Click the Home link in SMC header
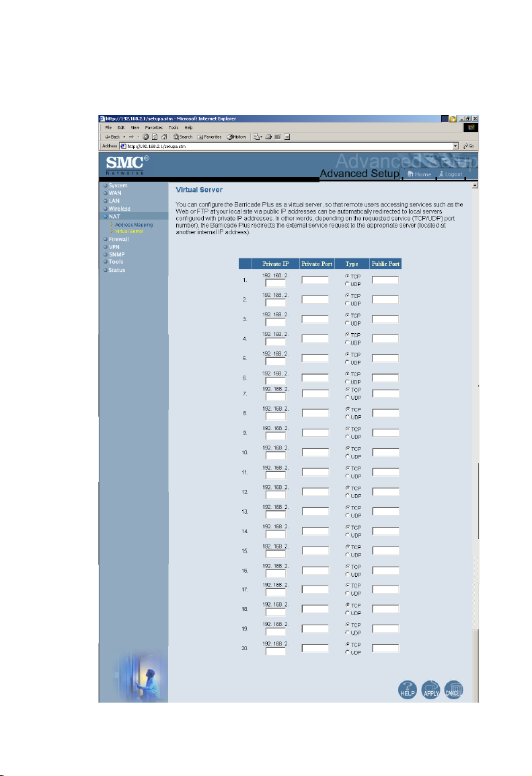The height and width of the screenshot is (776, 532). pyautogui.click(x=419, y=174)
